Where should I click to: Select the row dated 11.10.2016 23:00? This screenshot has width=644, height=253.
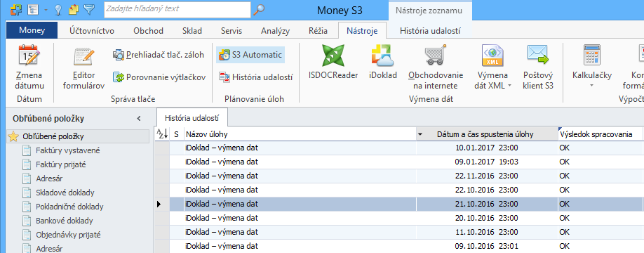399,232
